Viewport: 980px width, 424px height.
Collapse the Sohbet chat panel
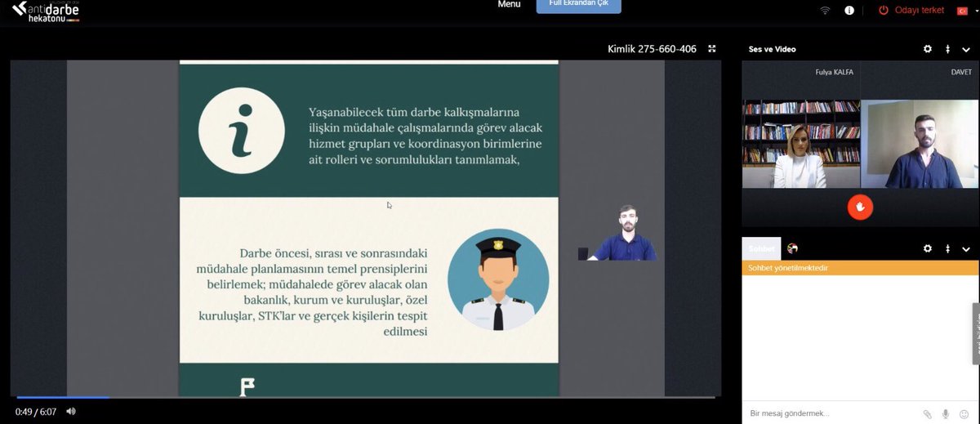[x=966, y=249]
